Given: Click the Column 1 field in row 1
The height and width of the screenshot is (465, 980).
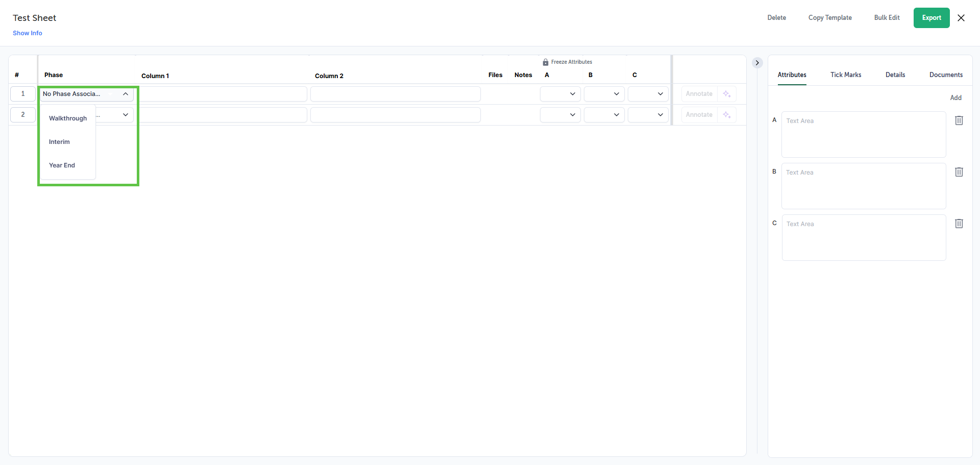Looking at the screenshot, I should (223, 94).
